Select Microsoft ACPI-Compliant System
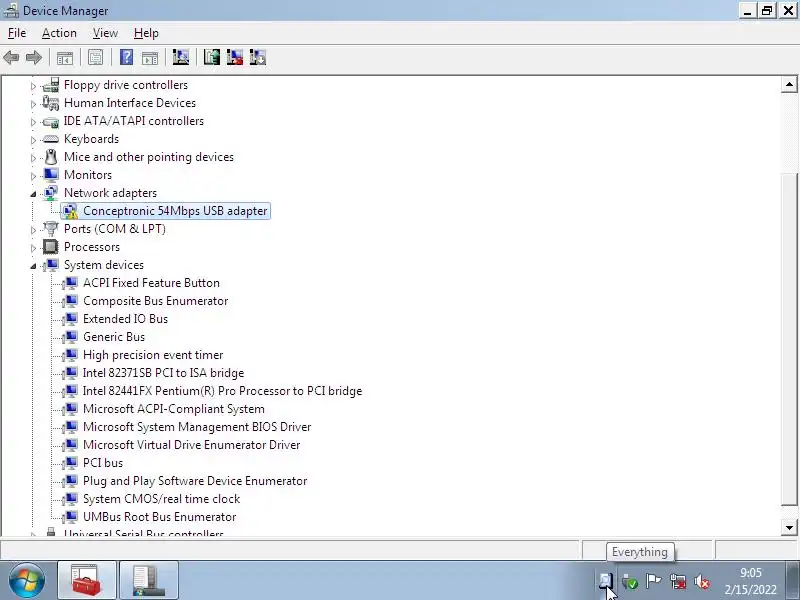Screen dimensions: 800x600 coord(173,409)
